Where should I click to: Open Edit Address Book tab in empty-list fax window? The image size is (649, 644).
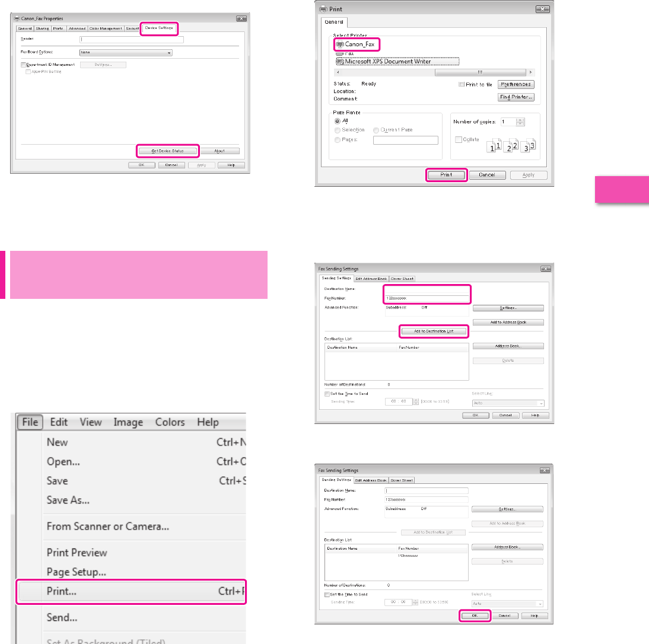click(x=371, y=279)
